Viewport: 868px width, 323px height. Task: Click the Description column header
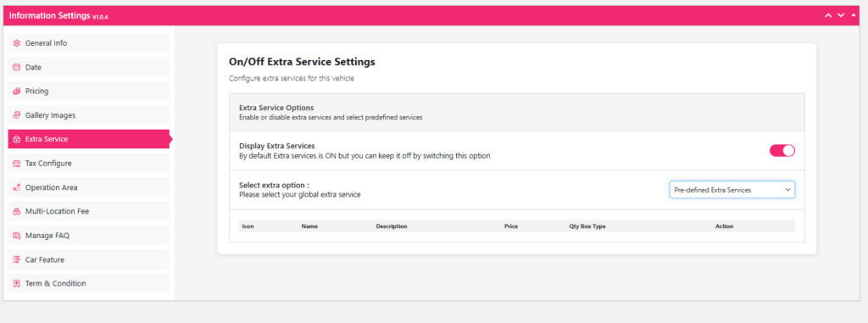tap(392, 226)
